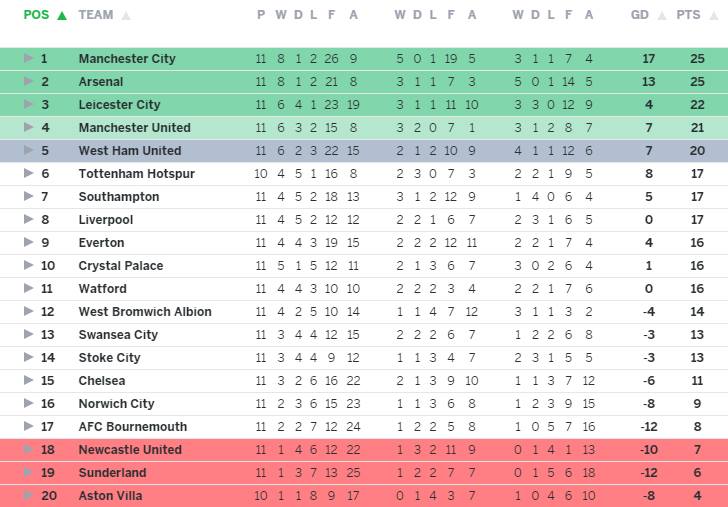Open the Manchester United team link

coord(135,128)
